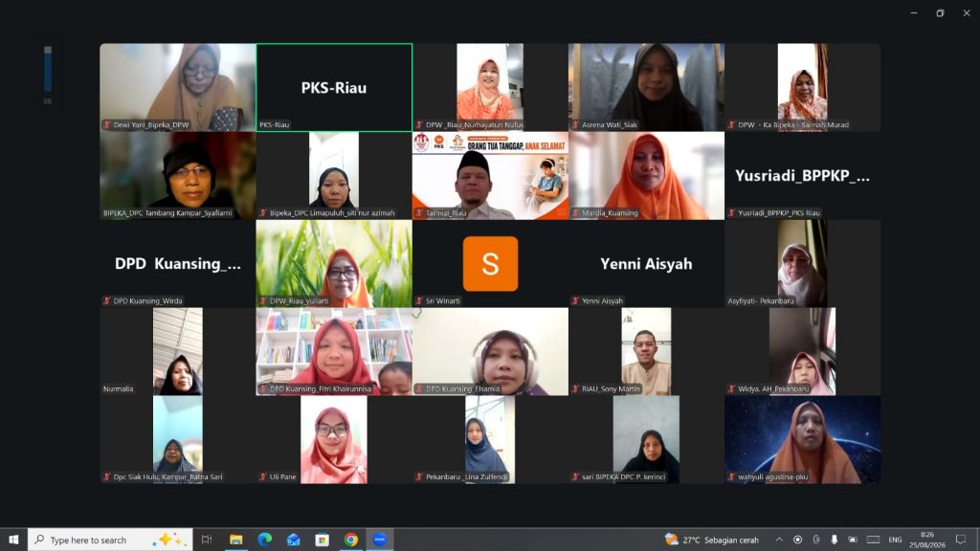Open Outlook from the taskbar
This screenshot has height=551, width=980.
pos(293,540)
